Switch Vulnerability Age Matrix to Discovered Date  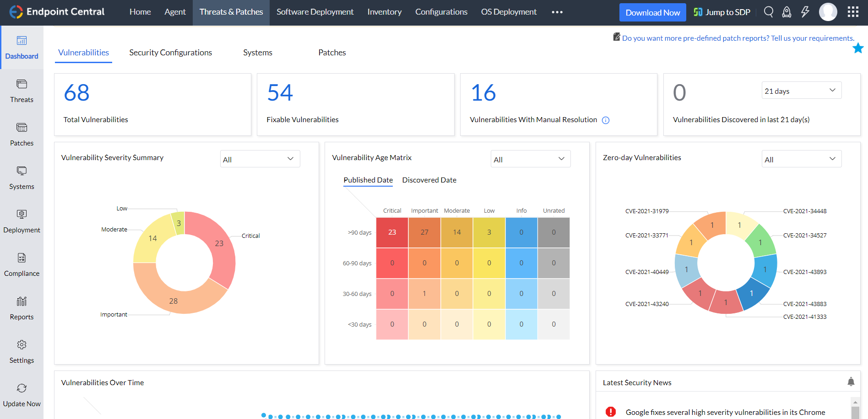(429, 180)
